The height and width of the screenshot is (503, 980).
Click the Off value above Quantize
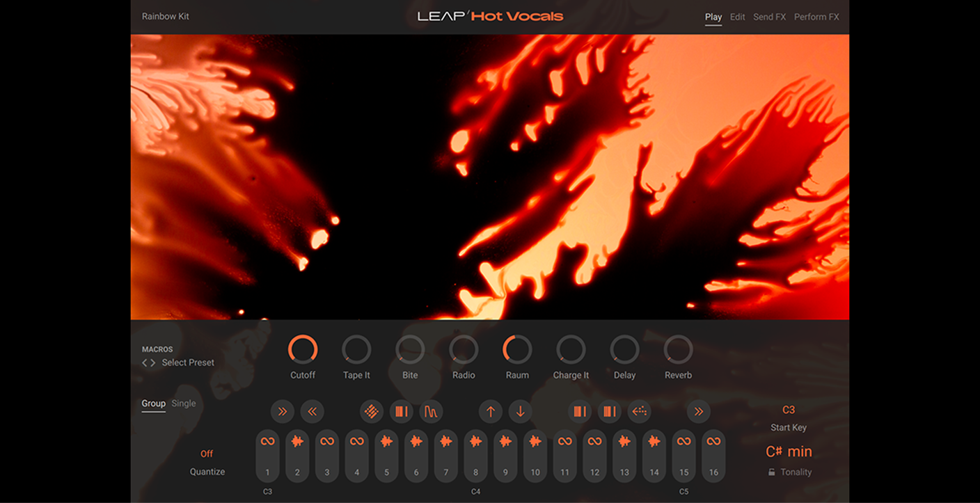click(207, 453)
